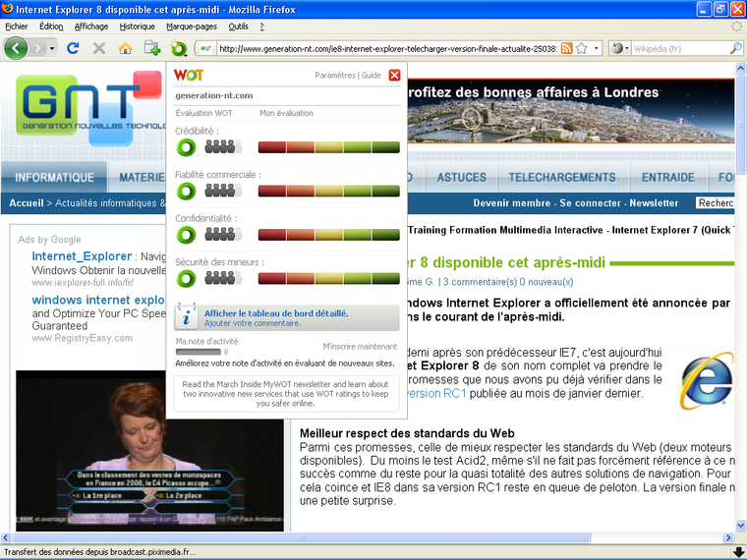Screen dimensions: 747x560
Task: Run search with the magnifying glass icon
Action: (x=736, y=48)
